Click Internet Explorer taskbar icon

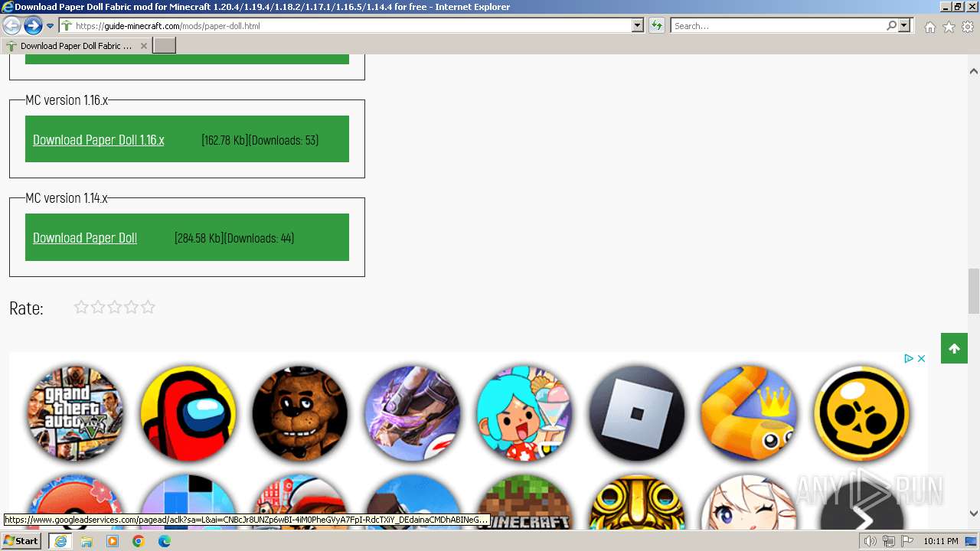tap(60, 541)
